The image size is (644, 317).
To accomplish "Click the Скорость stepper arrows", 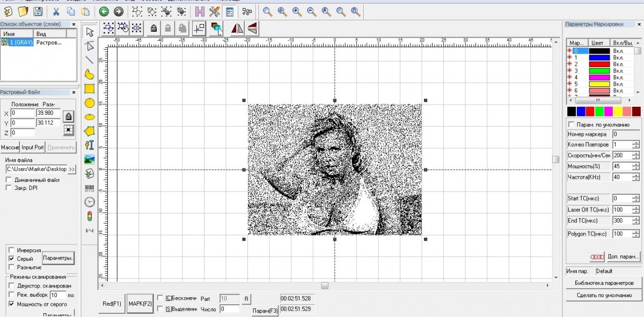I will (x=636, y=156).
